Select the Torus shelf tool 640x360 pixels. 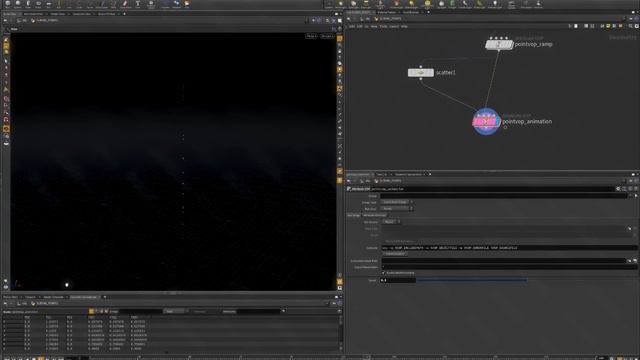38,4
